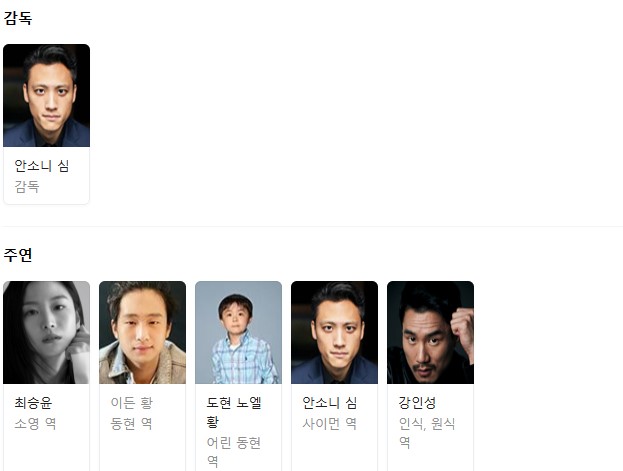
Task: Open 안소니 심's photo in the cast row
Action: click(335, 332)
